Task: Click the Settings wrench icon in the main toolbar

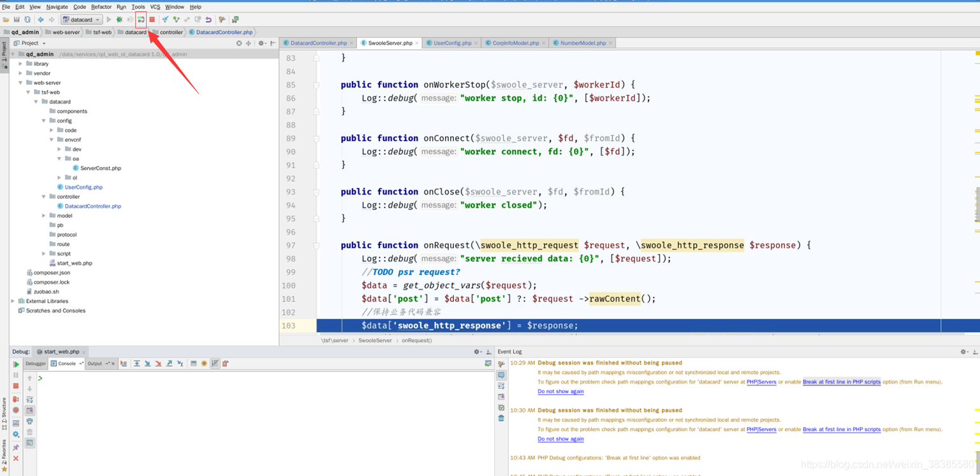Action: click(222, 20)
